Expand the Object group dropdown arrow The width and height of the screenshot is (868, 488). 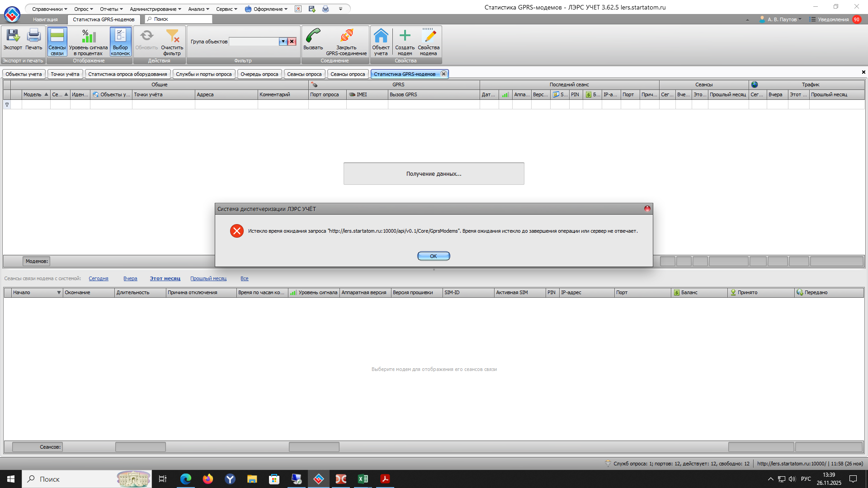click(283, 42)
